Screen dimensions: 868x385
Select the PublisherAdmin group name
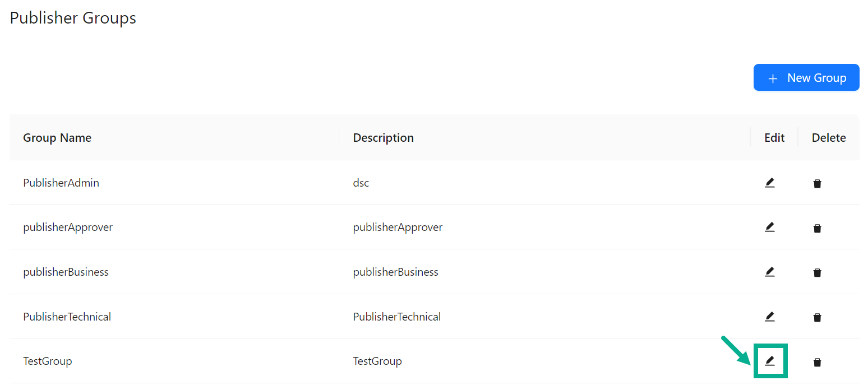tap(61, 183)
